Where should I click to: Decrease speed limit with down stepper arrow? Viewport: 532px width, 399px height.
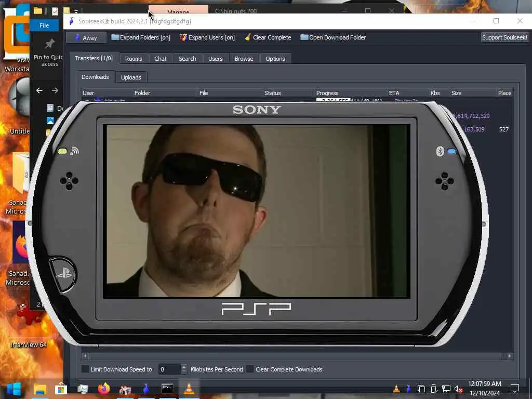pyautogui.click(x=184, y=372)
